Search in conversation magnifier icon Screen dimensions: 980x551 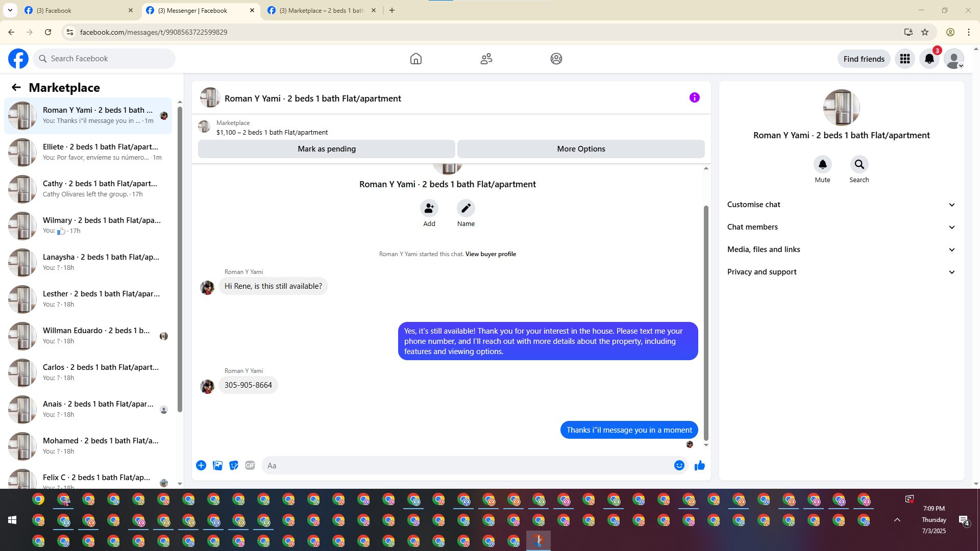859,165
